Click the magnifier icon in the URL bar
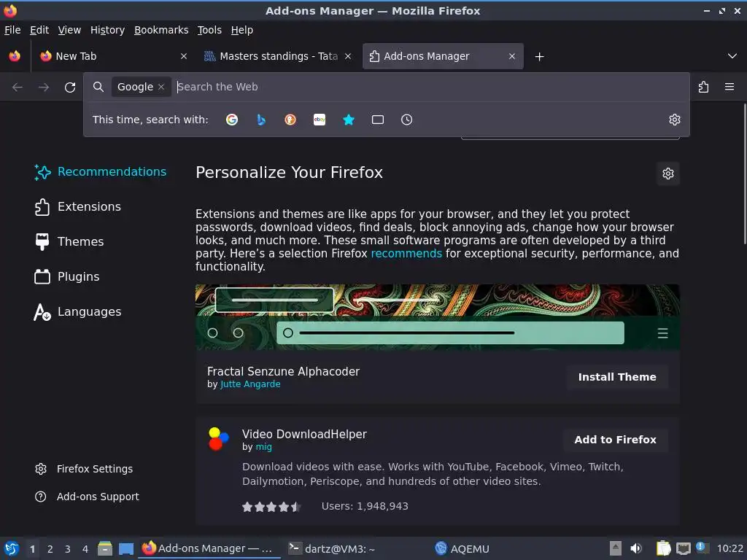This screenshot has height=560, width=747. click(98, 87)
